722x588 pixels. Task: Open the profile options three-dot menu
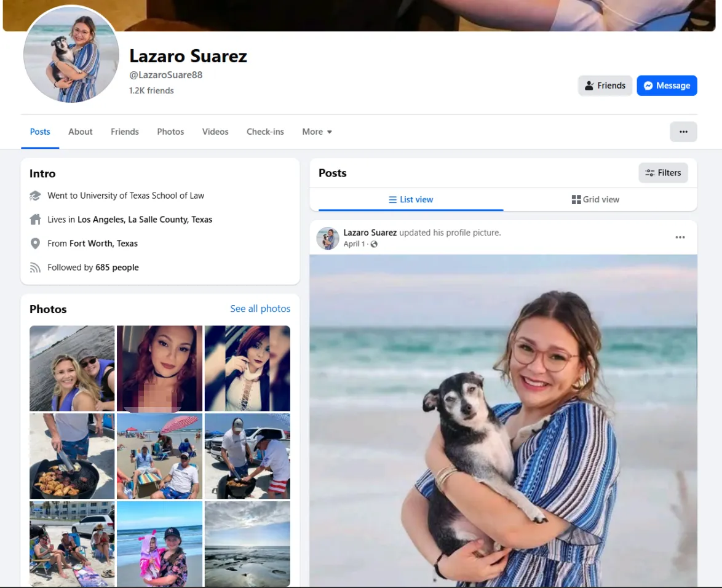tap(683, 132)
